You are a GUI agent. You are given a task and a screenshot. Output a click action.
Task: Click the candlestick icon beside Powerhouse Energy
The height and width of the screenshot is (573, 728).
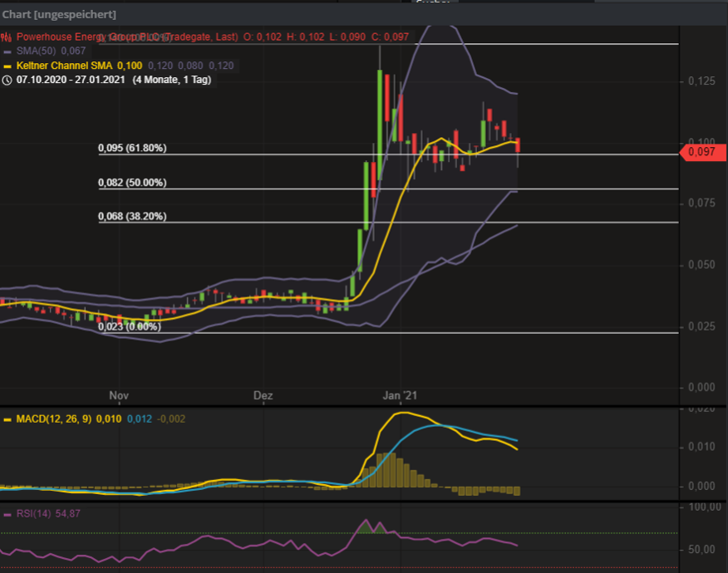7,37
